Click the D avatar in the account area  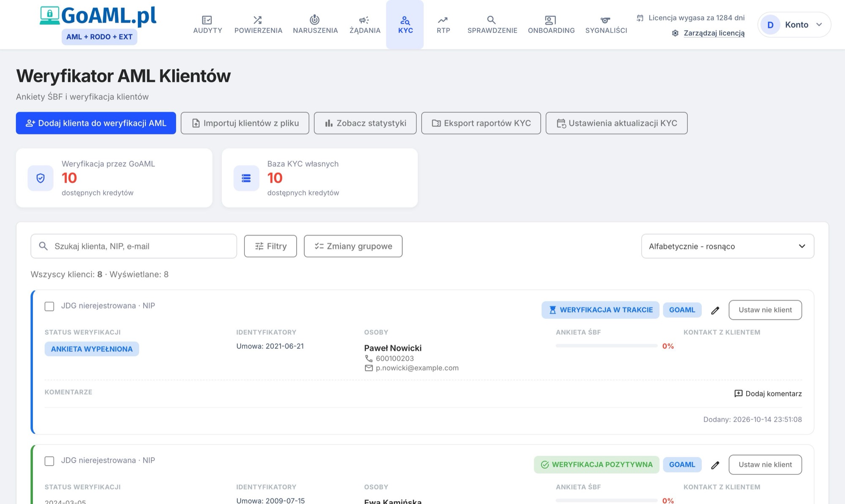point(770,25)
